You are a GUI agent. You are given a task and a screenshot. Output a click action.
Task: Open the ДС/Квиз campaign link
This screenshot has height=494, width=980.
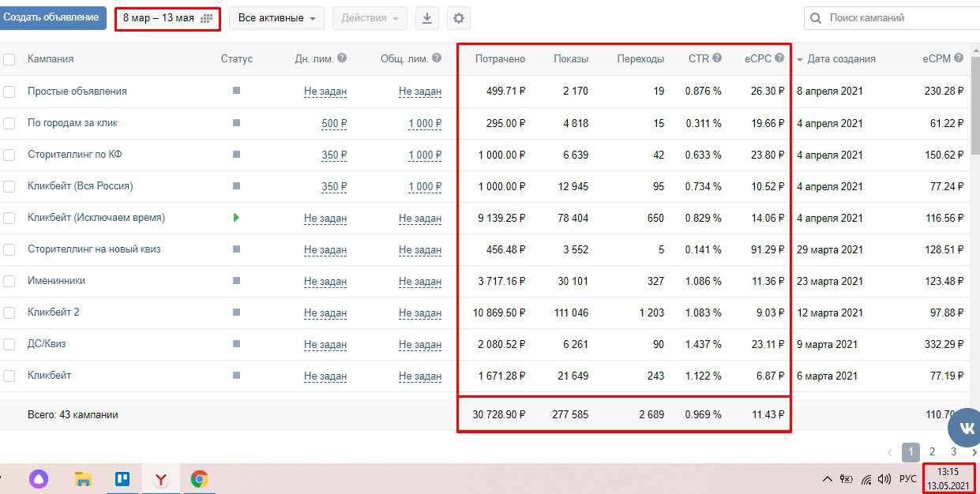[48, 343]
